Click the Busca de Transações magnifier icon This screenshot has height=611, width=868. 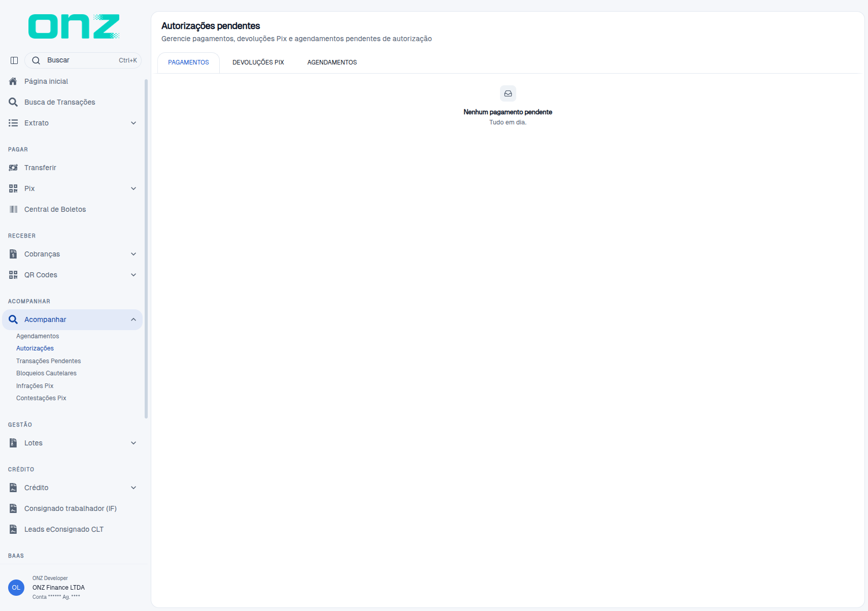(x=13, y=102)
